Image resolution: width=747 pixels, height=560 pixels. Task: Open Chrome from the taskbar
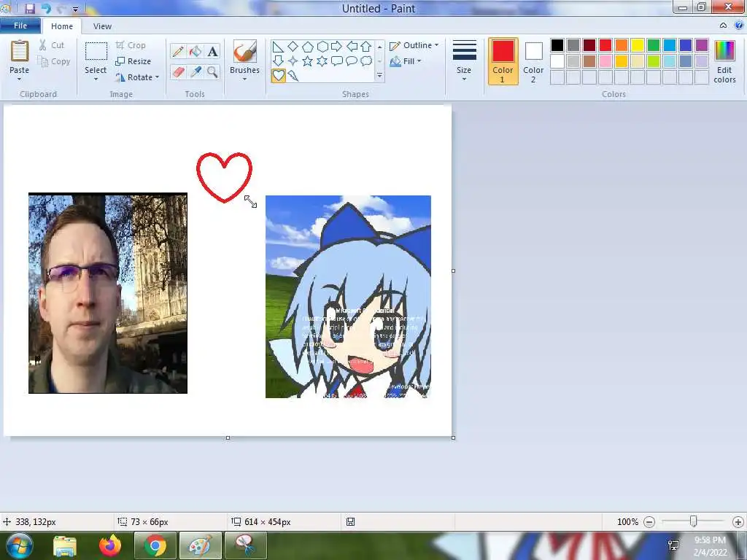[155, 545]
